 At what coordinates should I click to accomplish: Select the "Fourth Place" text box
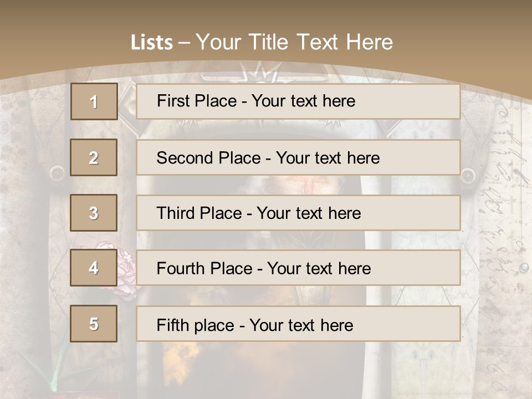[298, 268]
